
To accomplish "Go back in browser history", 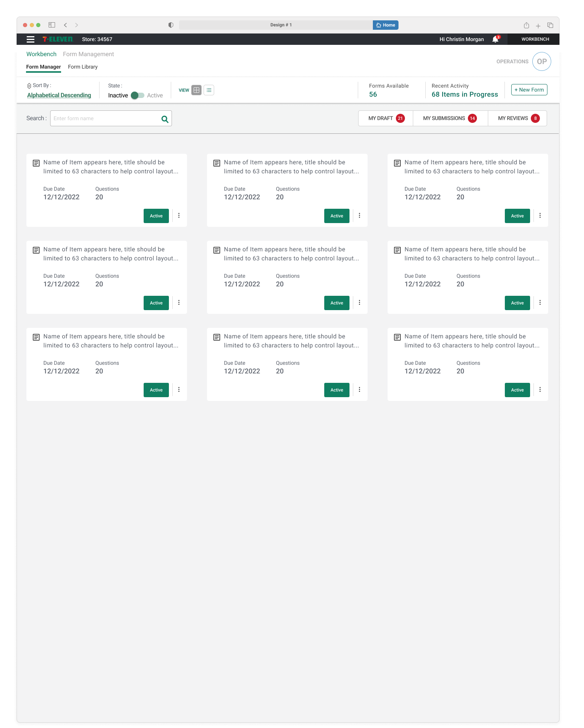I will [x=66, y=25].
